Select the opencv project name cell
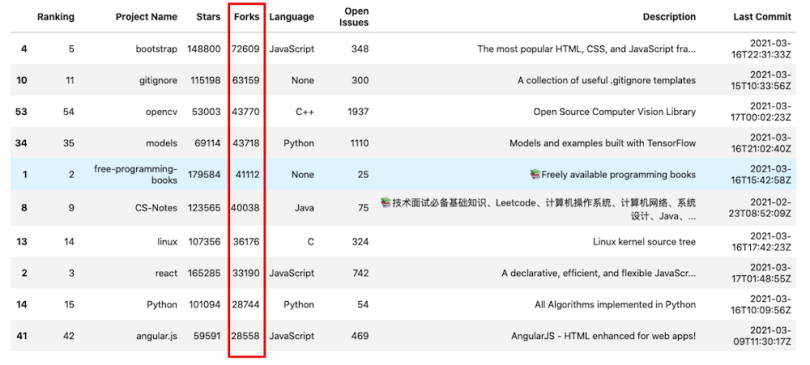The width and height of the screenshot is (810, 365). pyautogui.click(x=161, y=112)
